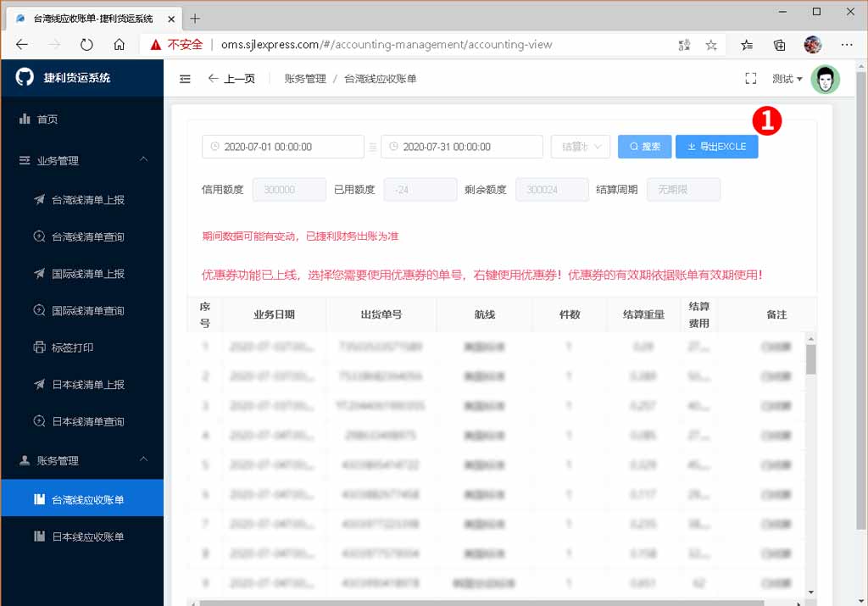Click the 航线 column header
This screenshot has width=868, height=606.
coord(484,315)
